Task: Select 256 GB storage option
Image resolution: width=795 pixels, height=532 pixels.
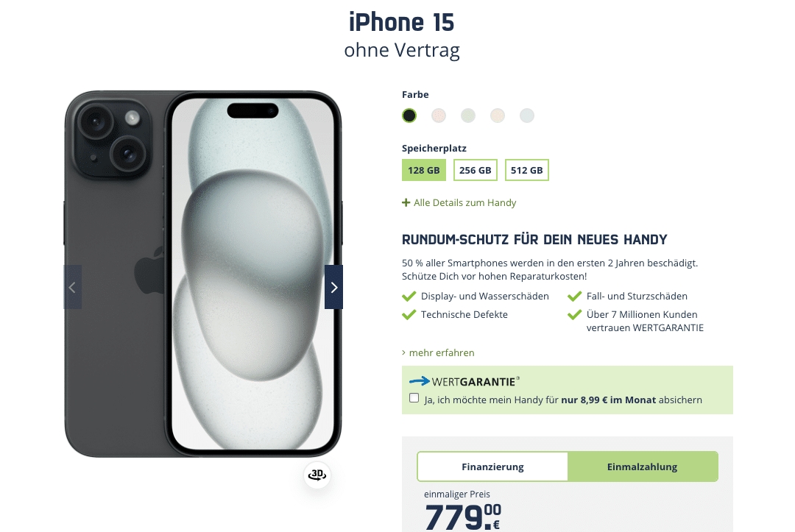Action: click(x=475, y=170)
